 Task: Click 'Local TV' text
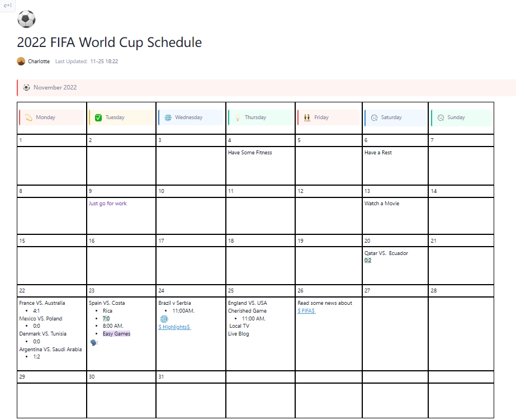click(239, 326)
